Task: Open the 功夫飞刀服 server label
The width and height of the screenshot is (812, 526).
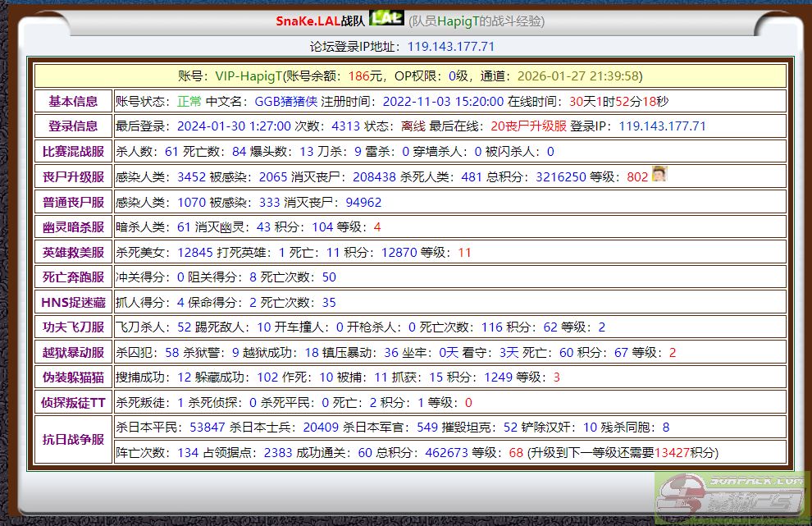Action: coord(73,327)
